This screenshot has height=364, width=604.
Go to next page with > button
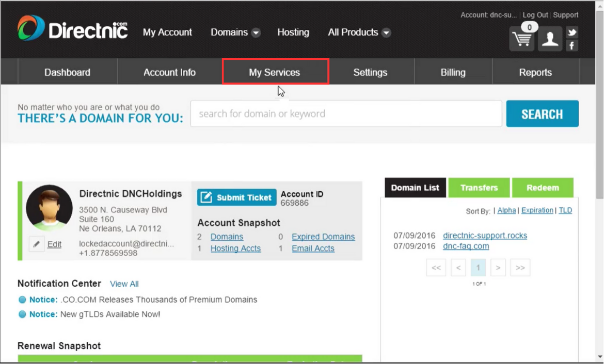[x=498, y=268]
